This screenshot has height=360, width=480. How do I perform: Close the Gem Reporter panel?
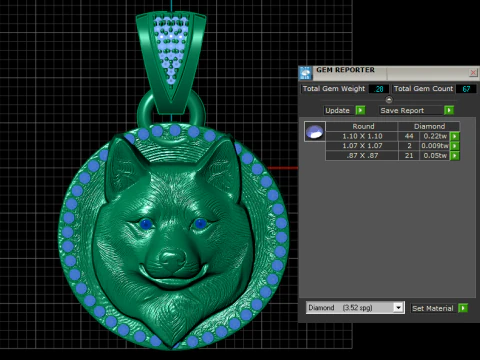(473, 72)
